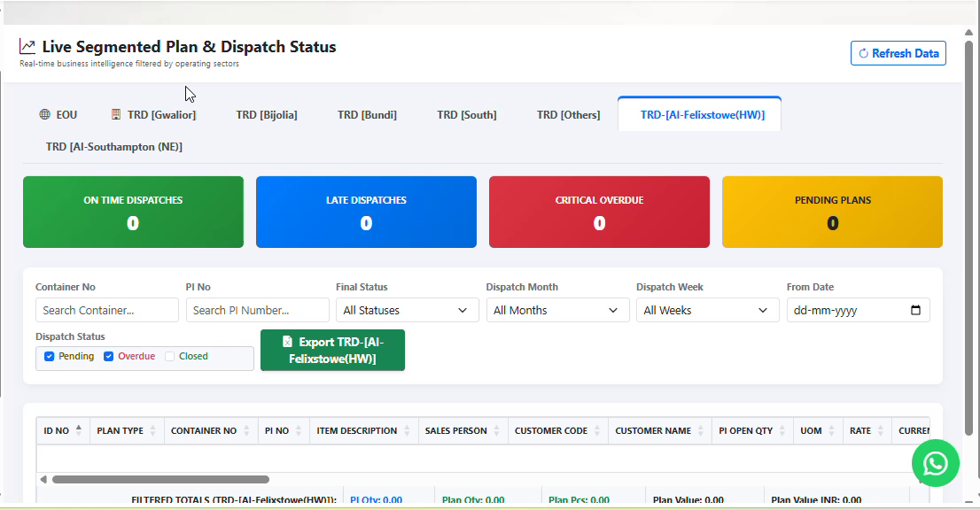Click the From Date dd-mm-yyyy field
The image size is (980, 510).
coord(858,310)
